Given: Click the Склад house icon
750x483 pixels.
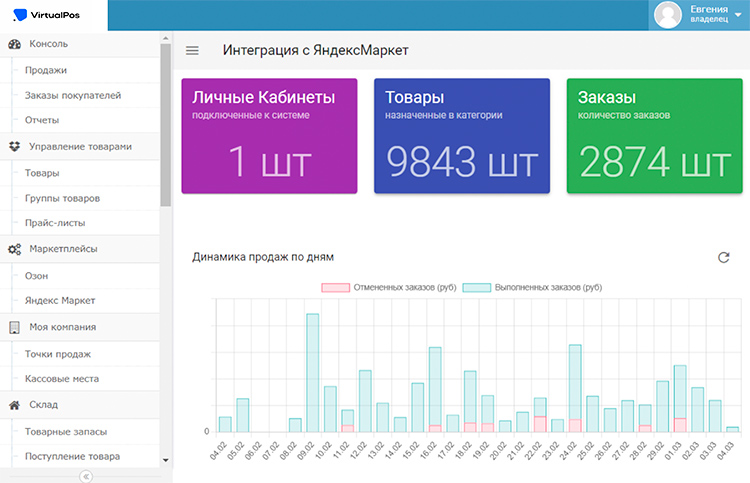Looking at the screenshot, I should pos(15,405).
